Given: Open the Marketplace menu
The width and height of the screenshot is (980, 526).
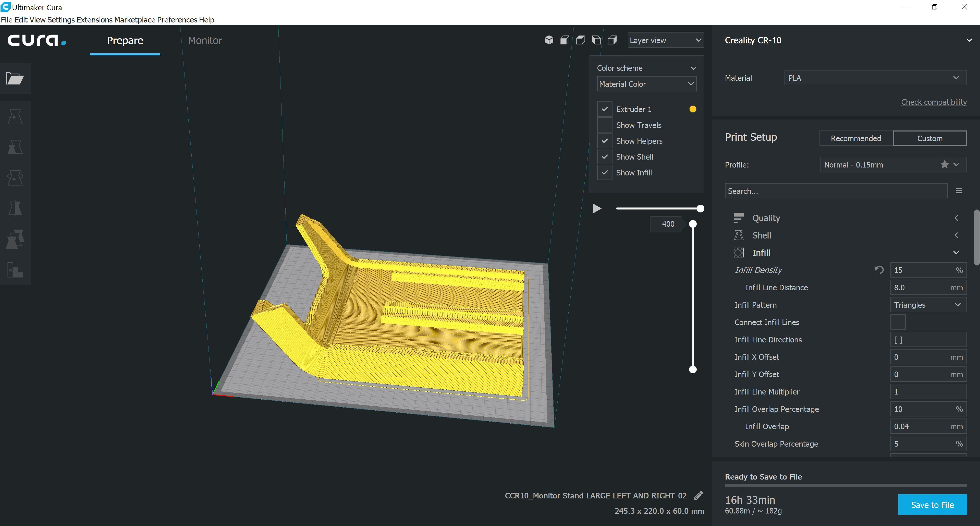Looking at the screenshot, I should click(135, 20).
